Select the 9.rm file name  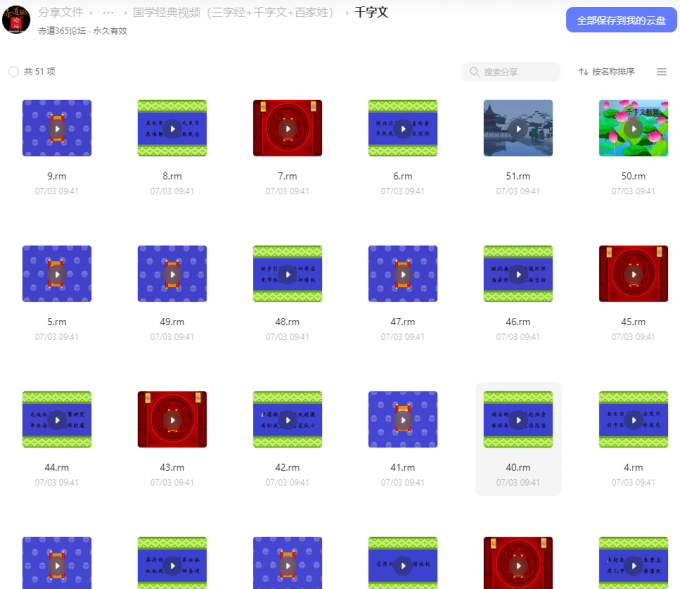(57, 176)
